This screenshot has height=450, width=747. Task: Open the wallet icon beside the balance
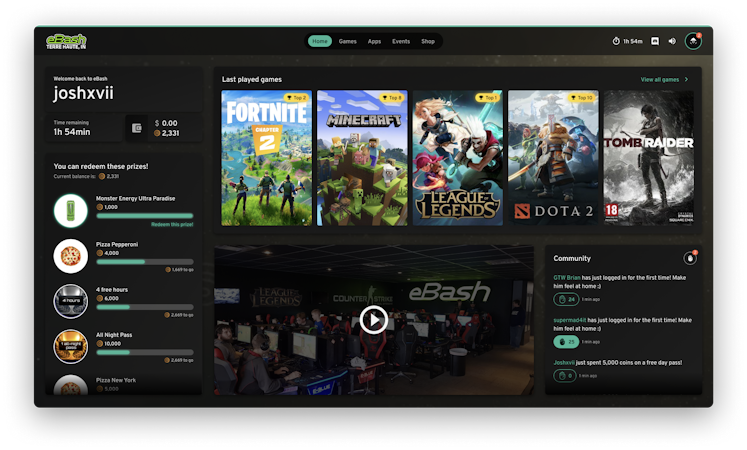(137, 128)
